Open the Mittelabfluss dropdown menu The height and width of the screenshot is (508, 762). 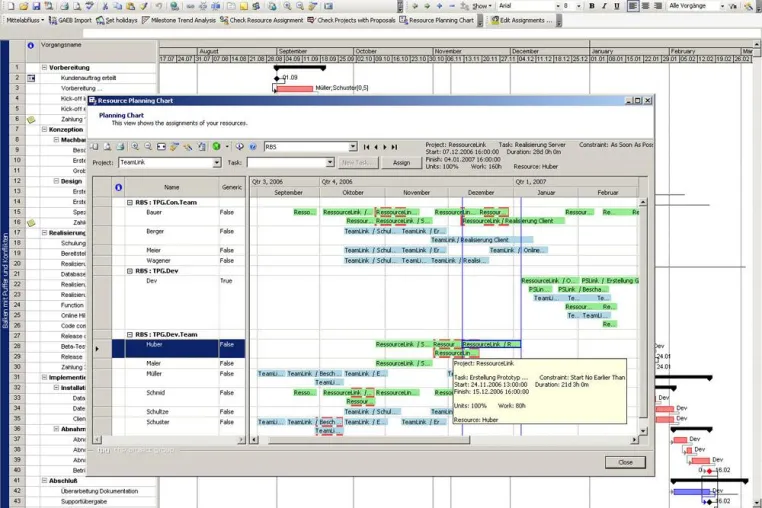tap(25, 20)
